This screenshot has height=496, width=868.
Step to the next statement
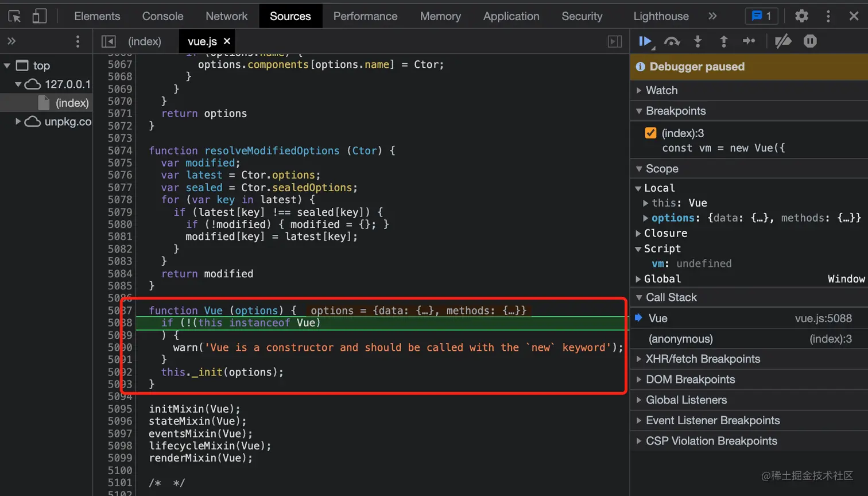click(x=749, y=41)
